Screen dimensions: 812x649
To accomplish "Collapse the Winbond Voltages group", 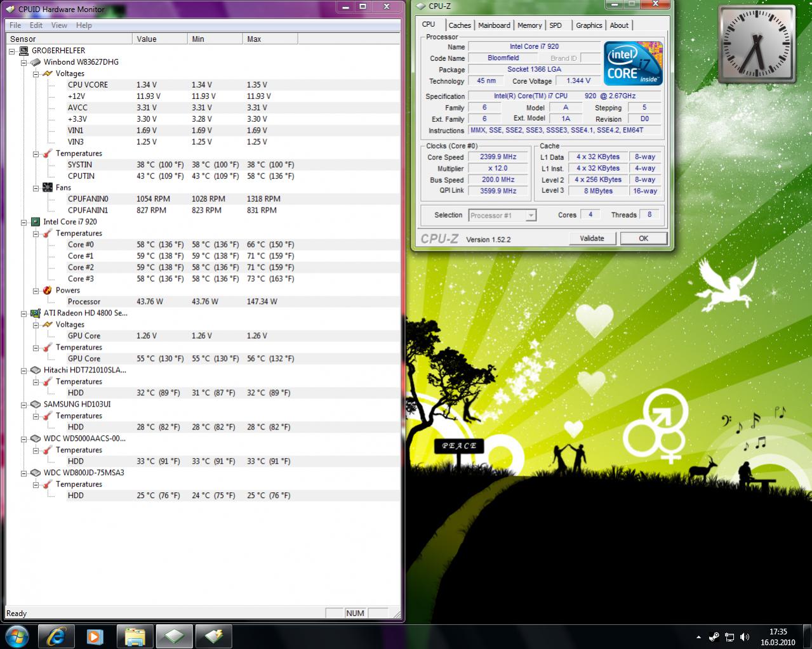I will 36,74.
